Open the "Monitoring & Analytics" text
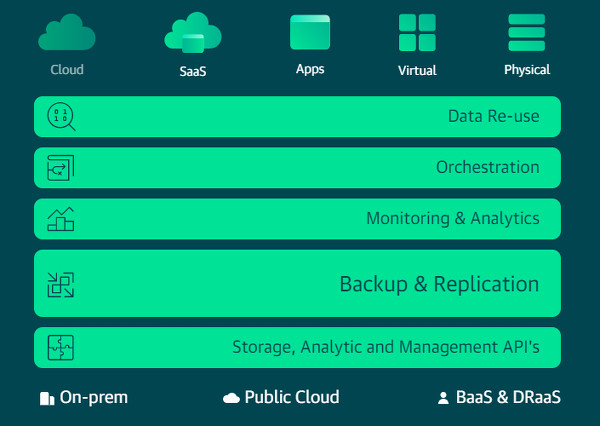 (453, 219)
